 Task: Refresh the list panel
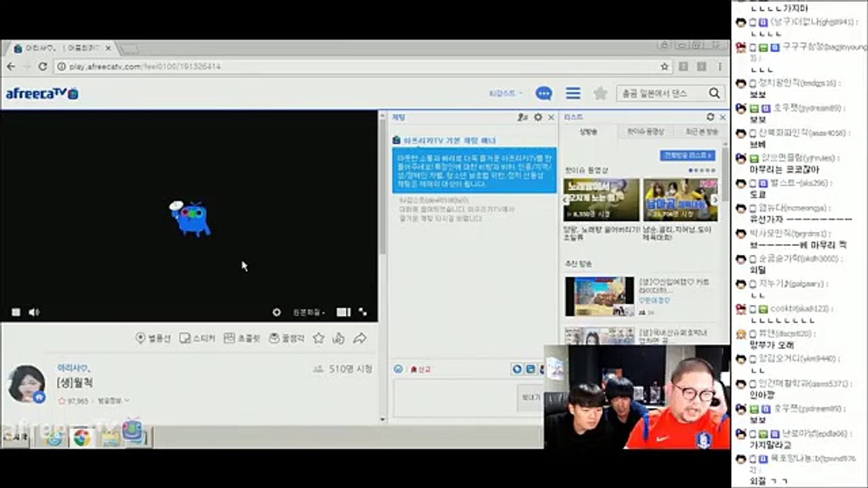(710, 117)
